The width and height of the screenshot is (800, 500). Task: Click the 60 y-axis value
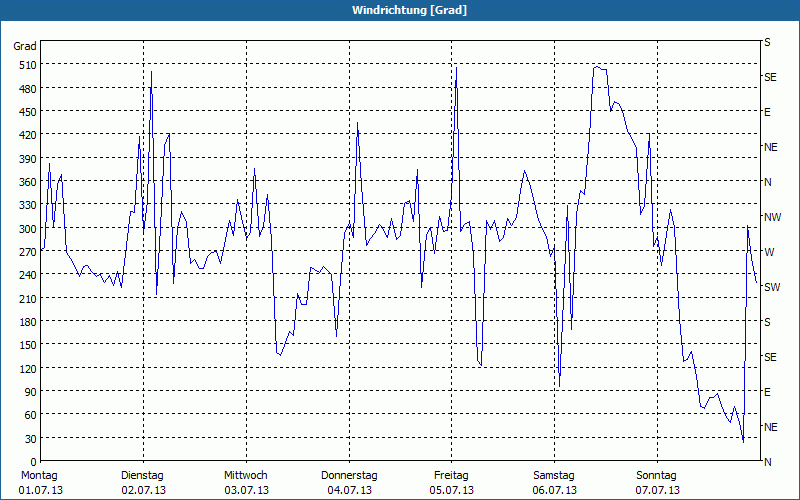(x=31, y=415)
